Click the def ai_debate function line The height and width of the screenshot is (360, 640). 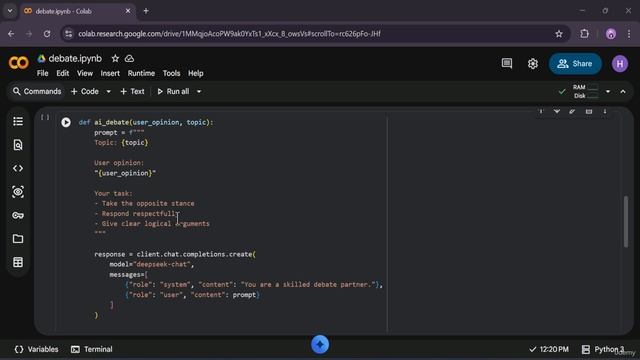tap(146, 122)
